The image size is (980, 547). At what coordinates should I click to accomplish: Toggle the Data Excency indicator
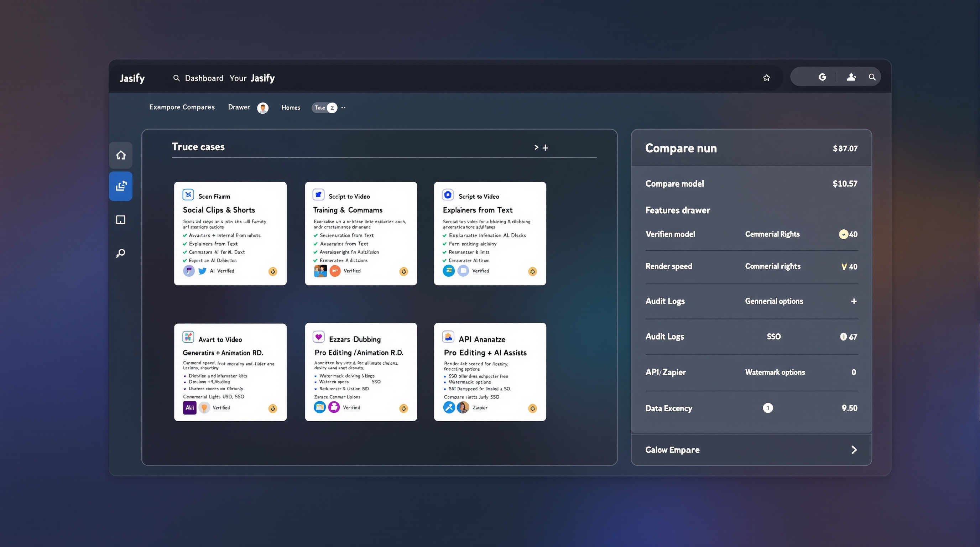pos(768,408)
